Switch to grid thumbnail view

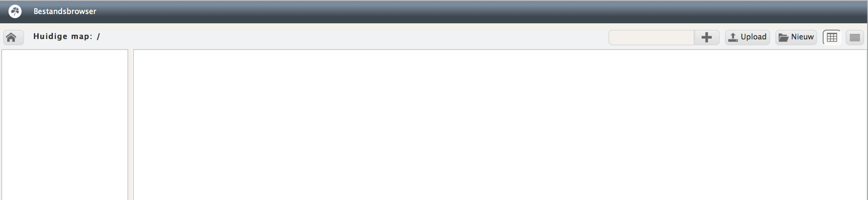click(x=832, y=37)
